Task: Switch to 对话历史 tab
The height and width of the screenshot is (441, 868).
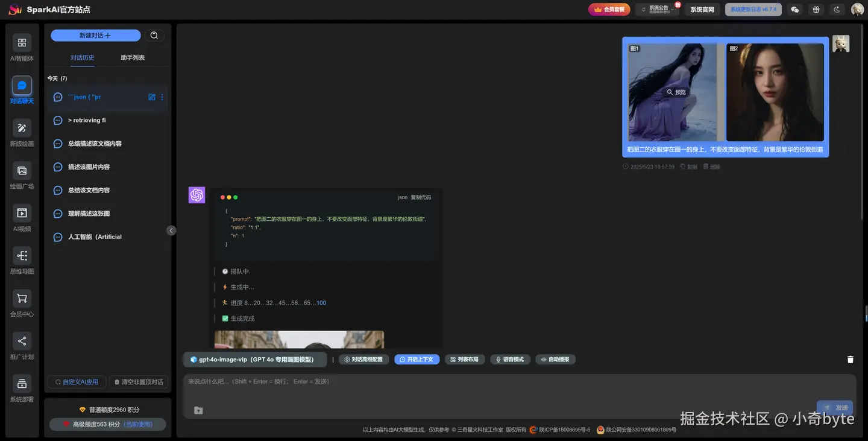Action: click(83, 58)
